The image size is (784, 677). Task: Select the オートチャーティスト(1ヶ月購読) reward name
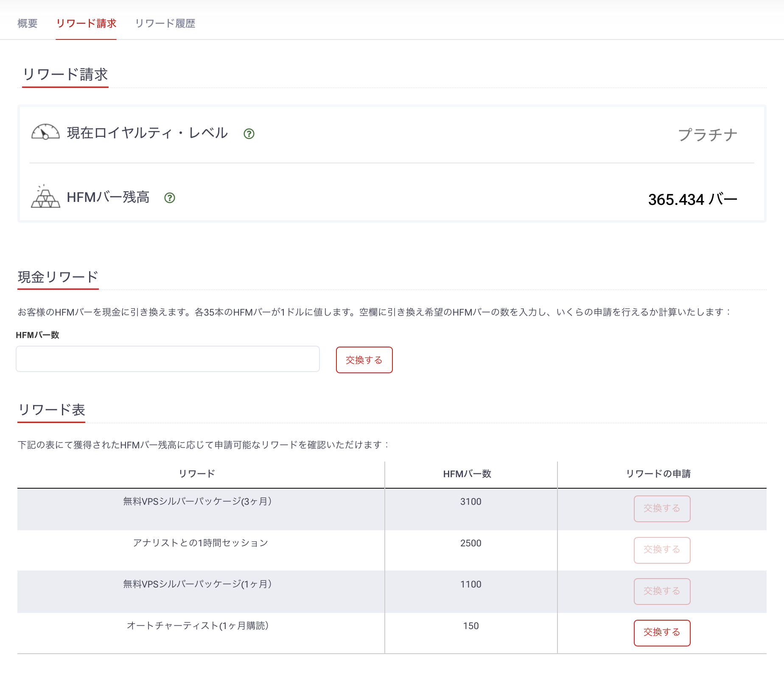click(197, 626)
